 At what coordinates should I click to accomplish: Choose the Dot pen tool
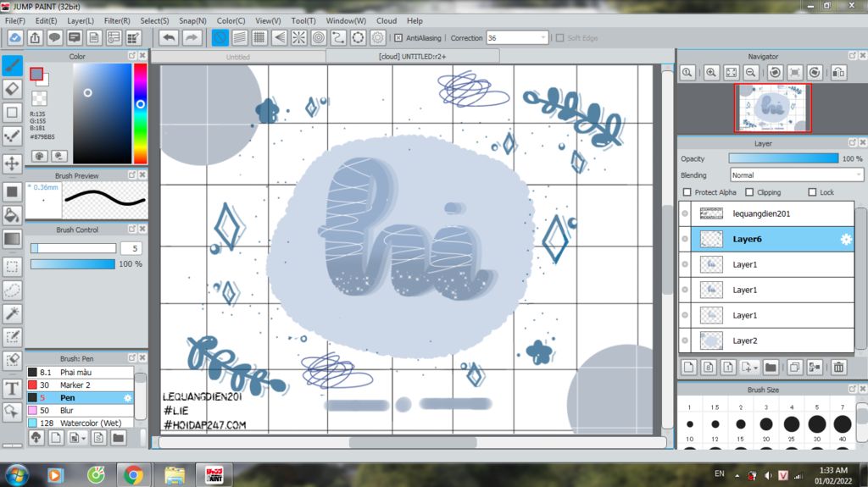12,136
